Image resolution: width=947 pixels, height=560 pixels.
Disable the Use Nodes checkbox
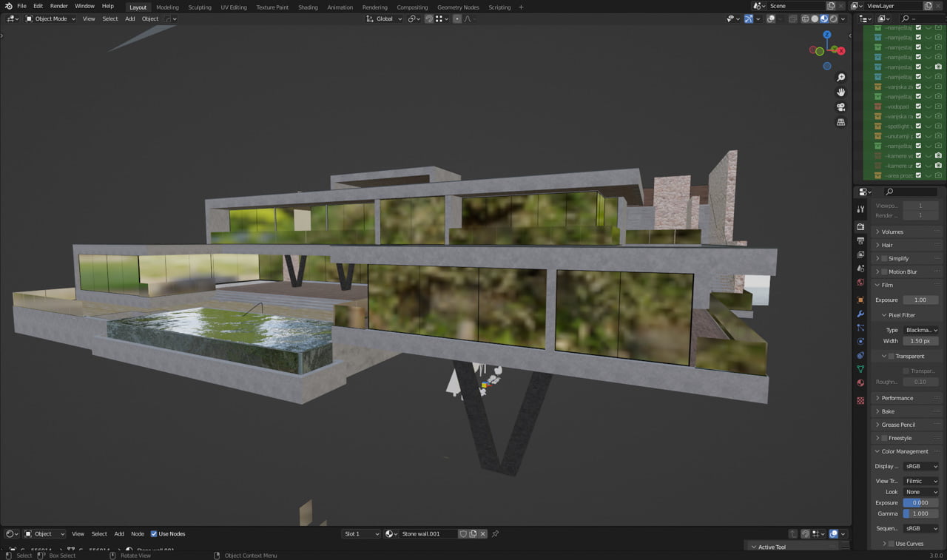pos(154,534)
